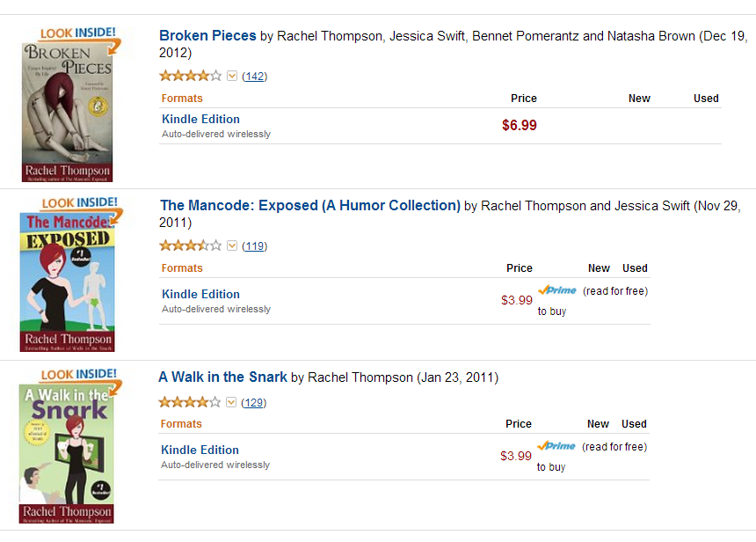
Task: Open the Broken Pieces book title link
Action: (x=207, y=36)
